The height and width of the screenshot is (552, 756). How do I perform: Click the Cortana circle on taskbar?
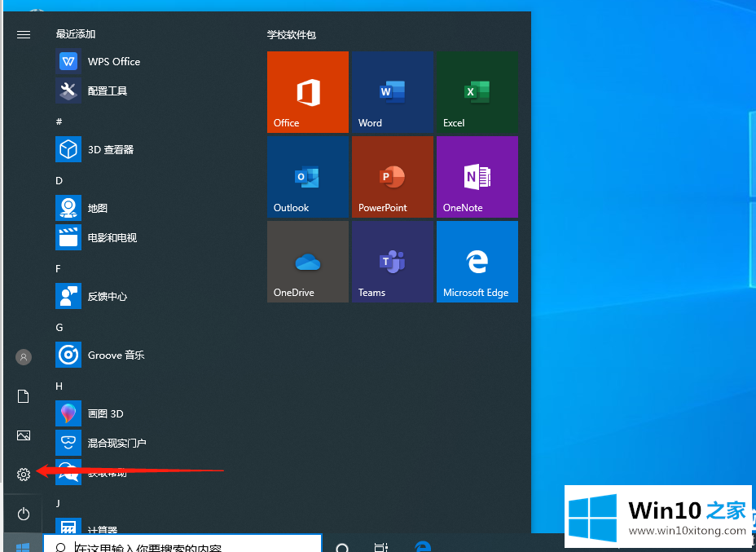click(342, 546)
